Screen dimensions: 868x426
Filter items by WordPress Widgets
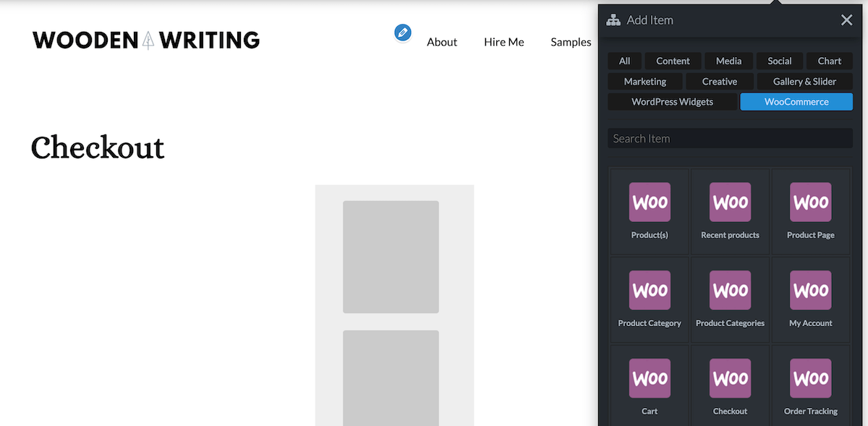[673, 102]
